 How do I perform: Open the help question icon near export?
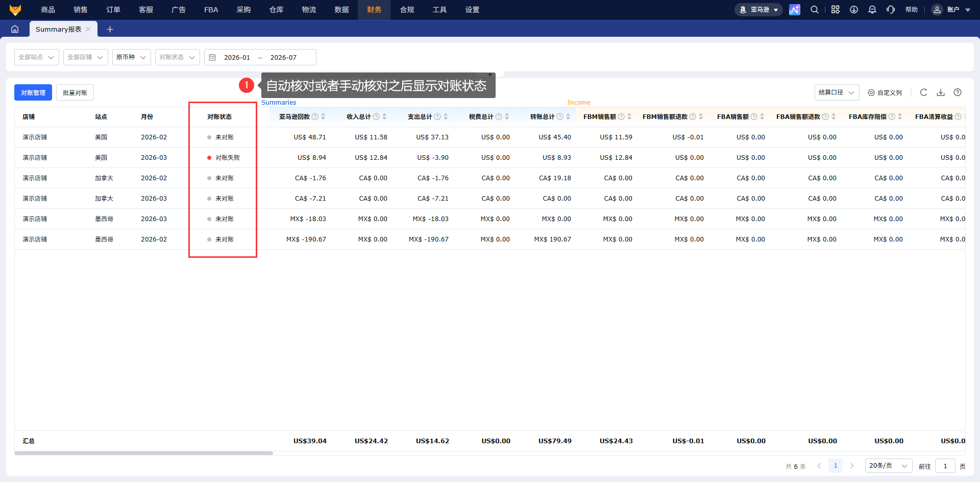(958, 92)
